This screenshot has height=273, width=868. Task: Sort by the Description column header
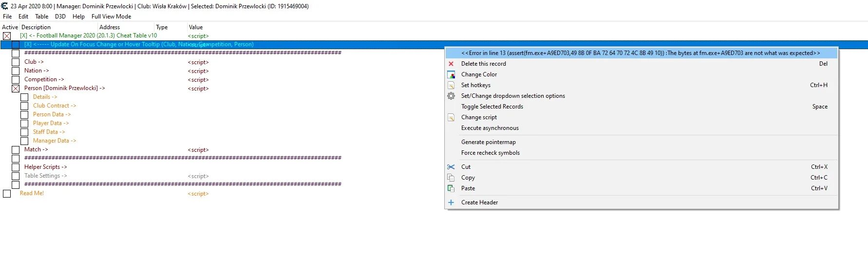point(58,27)
